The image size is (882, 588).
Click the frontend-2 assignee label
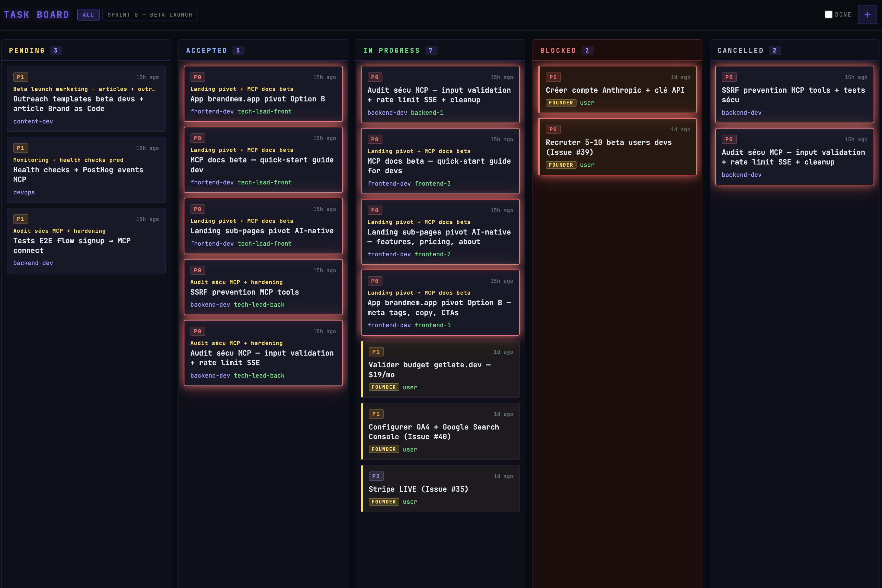pyautogui.click(x=433, y=254)
